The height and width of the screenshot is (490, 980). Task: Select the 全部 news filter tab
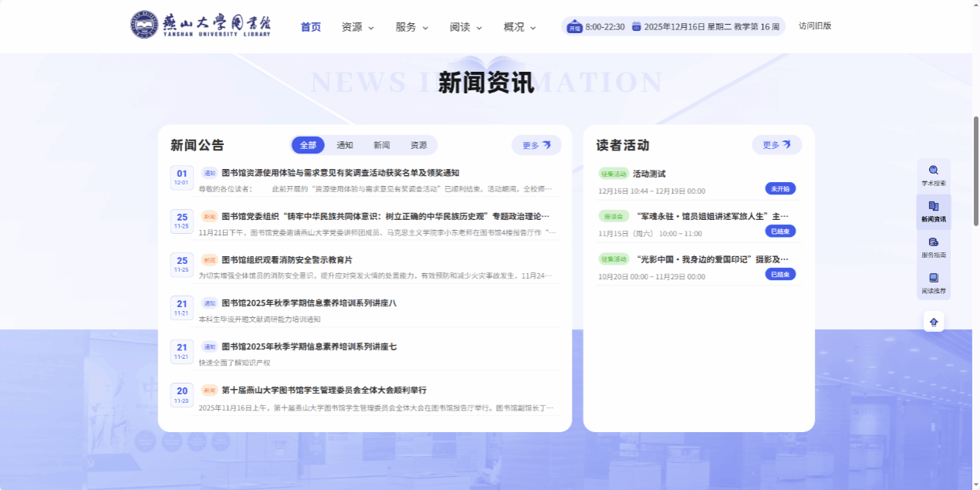pos(308,145)
